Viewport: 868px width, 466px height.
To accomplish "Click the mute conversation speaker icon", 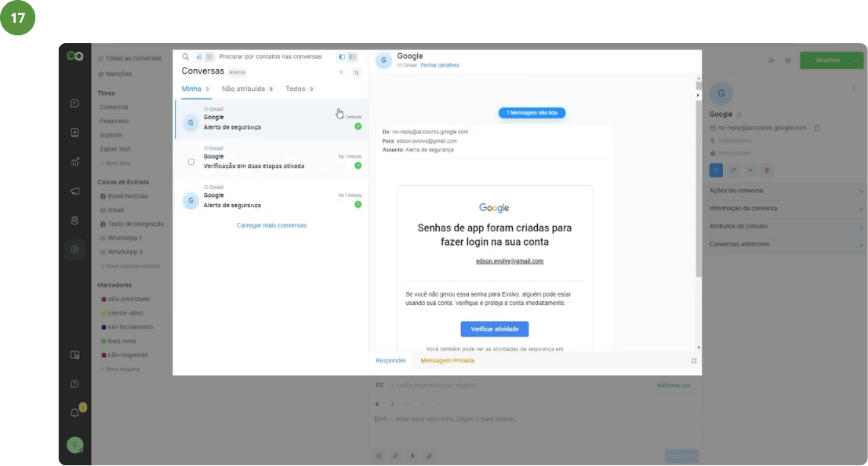I will point(771,60).
